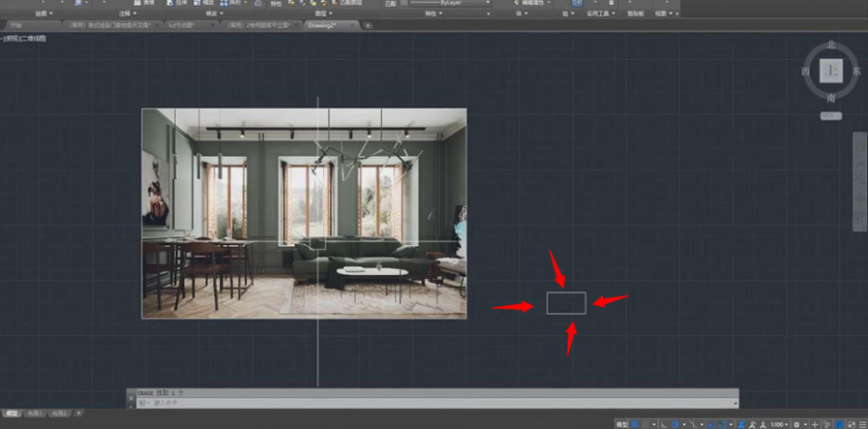The height and width of the screenshot is (429, 868).
Task: Click the 上 face of the ViewCube
Action: (x=831, y=71)
